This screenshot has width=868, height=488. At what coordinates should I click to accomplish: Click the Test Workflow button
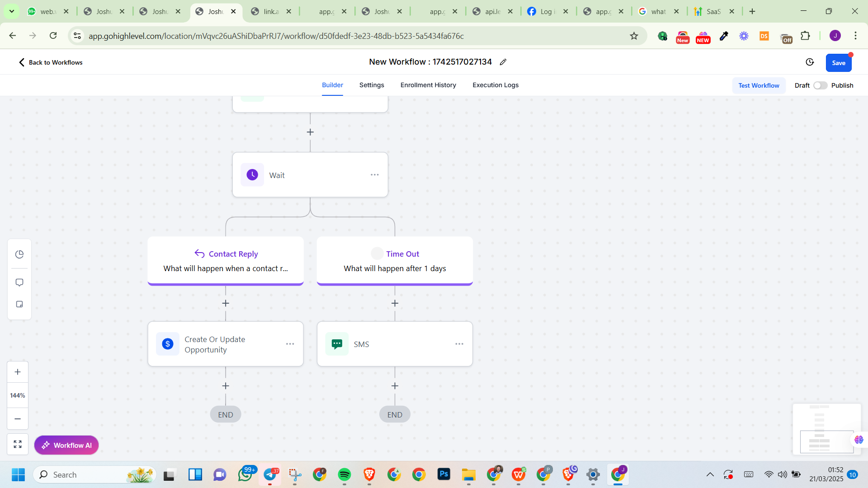pyautogui.click(x=759, y=85)
